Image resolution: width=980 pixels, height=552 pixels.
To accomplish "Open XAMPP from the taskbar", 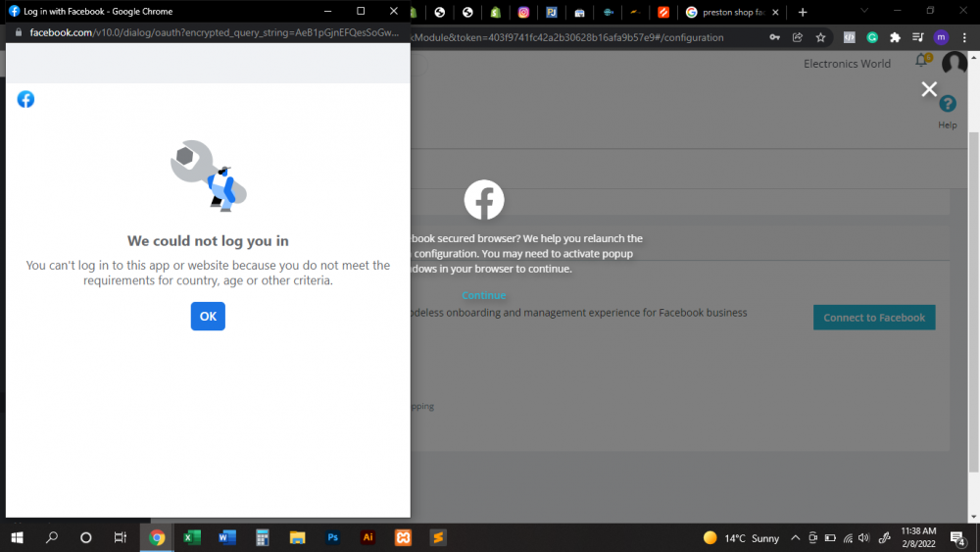I will tap(403, 537).
